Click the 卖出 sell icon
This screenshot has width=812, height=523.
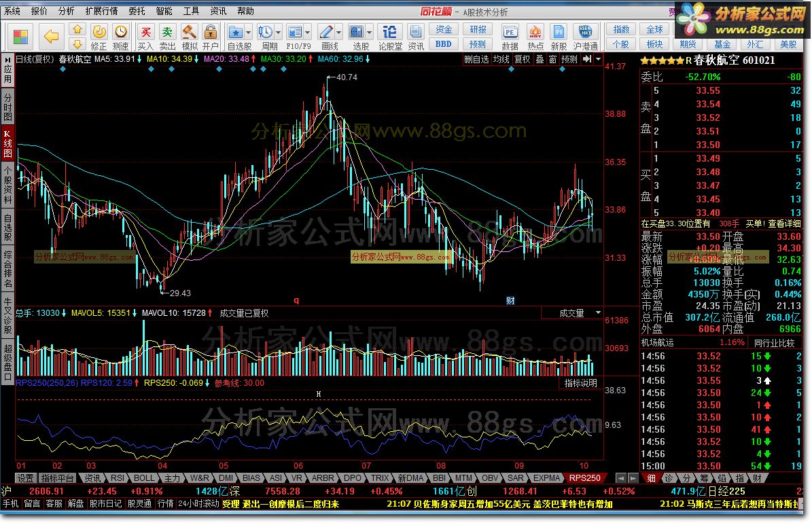click(x=166, y=37)
